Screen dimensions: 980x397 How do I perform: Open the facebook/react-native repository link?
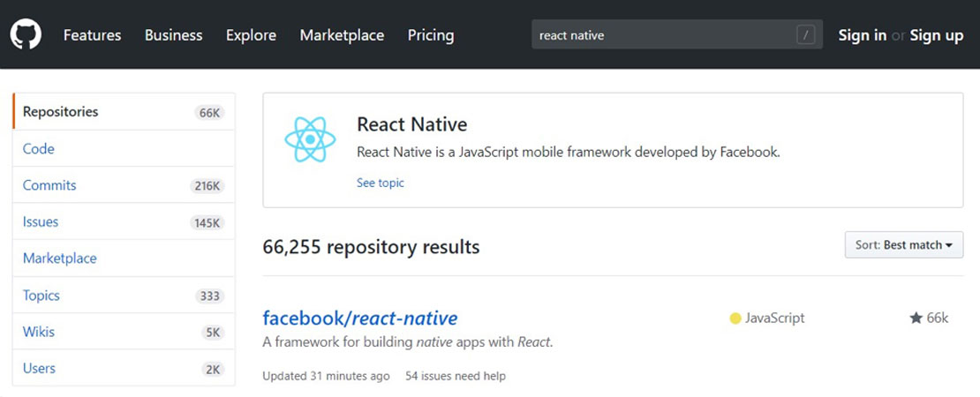(360, 318)
